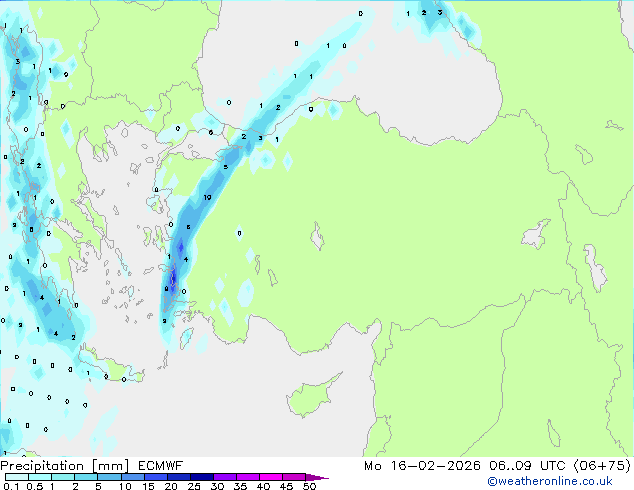The width and height of the screenshot is (634, 490).
Task: Click the '50' legend scale label
Action: pos(309,486)
